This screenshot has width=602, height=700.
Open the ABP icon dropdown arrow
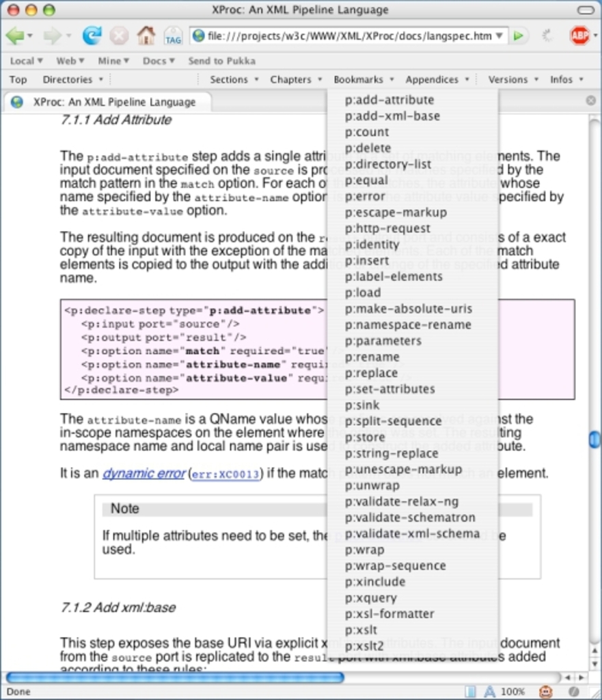point(595,36)
